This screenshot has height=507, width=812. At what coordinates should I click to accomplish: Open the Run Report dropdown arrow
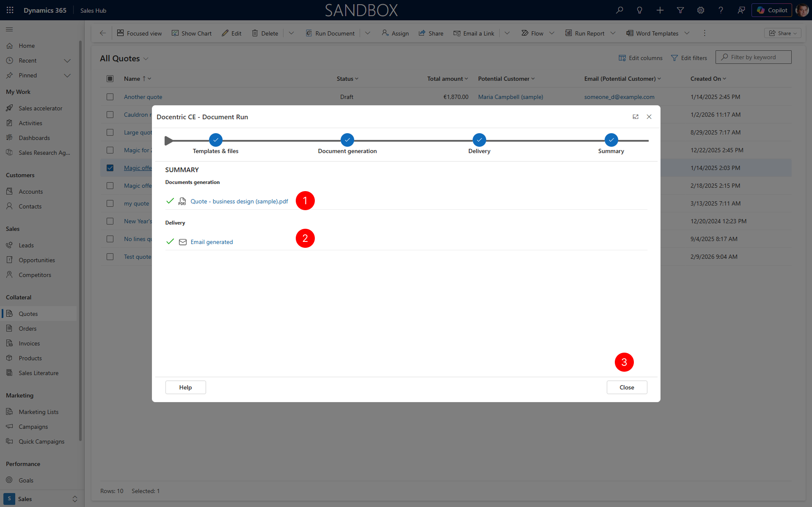click(x=613, y=33)
